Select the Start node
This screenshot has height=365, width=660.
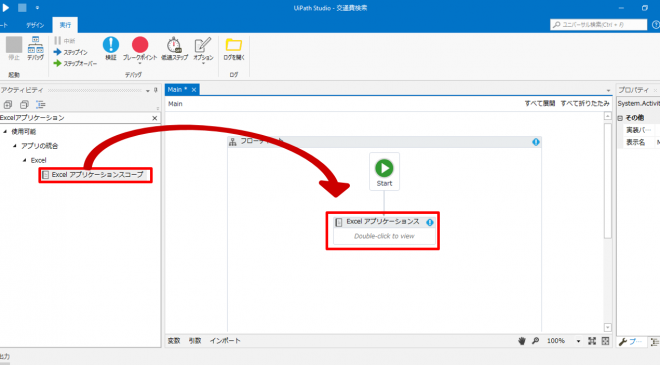pos(384,172)
